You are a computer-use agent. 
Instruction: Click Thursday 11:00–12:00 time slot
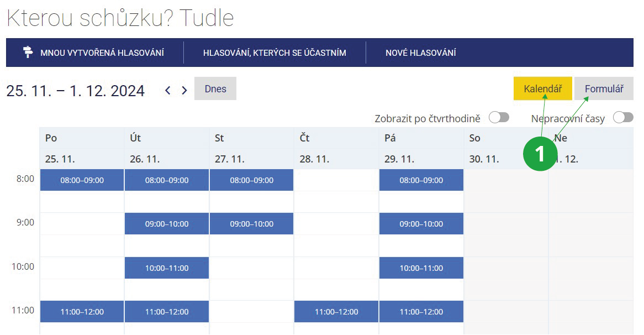(x=336, y=312)
